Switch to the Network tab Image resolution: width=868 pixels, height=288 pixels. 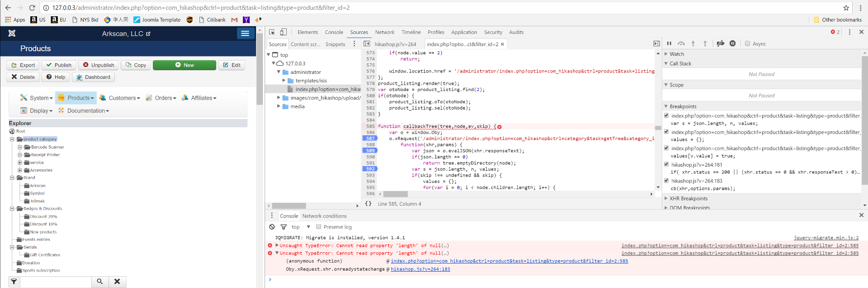tap(384, 32)
